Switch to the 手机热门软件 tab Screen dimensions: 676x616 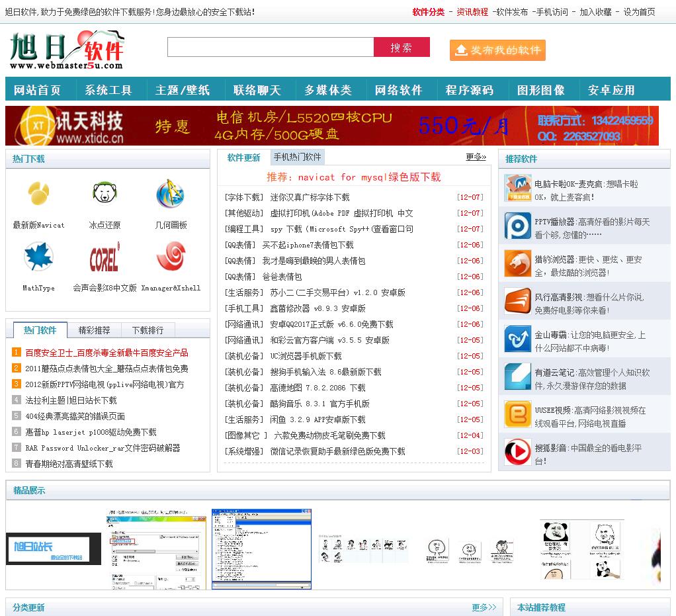click(298, 157)
